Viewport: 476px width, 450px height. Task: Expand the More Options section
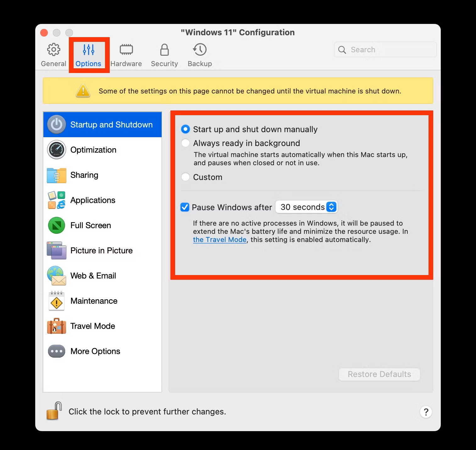tap(95, 351)
